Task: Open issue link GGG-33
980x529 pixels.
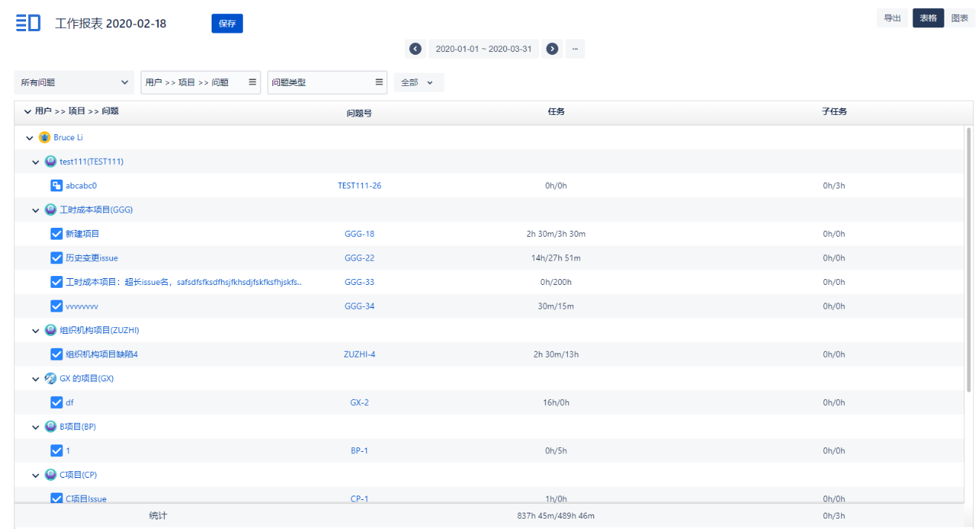Action: tap(359, 282)
